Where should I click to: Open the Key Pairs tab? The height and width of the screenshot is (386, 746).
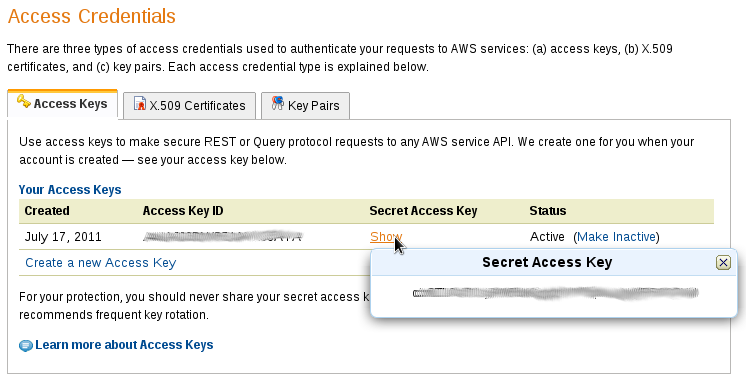(x=305, y=105)
